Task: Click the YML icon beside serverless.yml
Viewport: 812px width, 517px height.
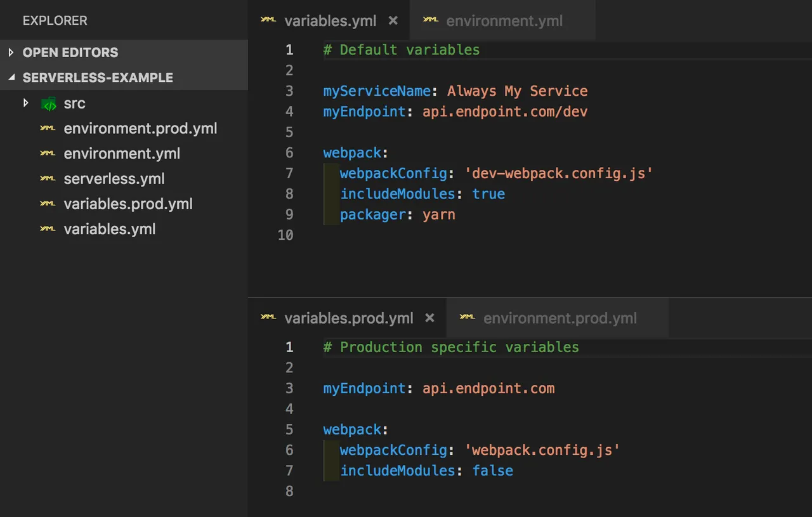Action: (48, 178)
